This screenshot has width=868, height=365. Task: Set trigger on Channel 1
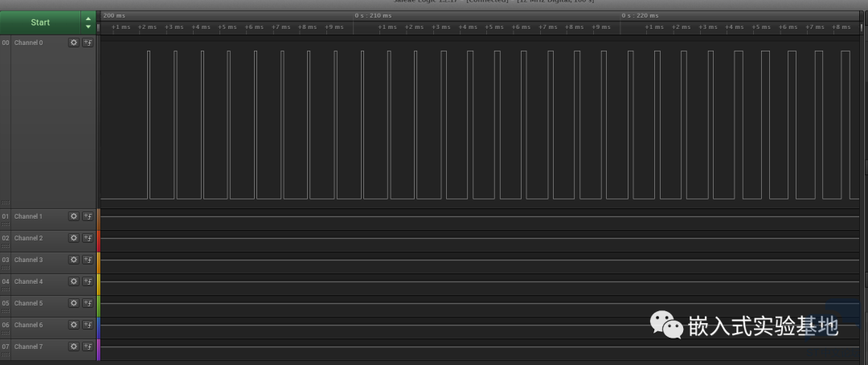[88, 216]
